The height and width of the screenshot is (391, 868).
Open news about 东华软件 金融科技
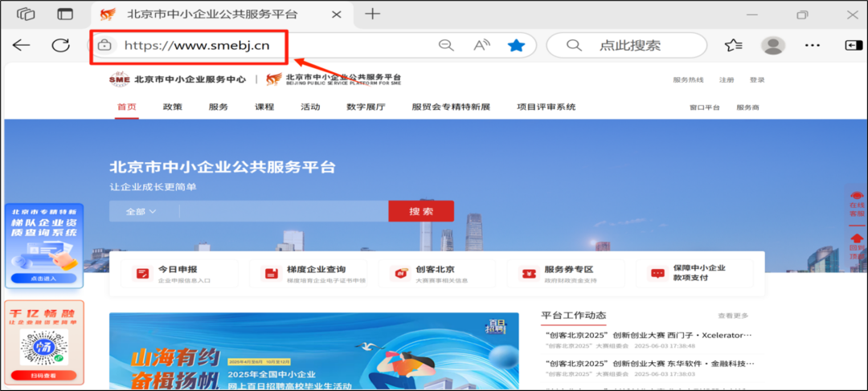649,364
